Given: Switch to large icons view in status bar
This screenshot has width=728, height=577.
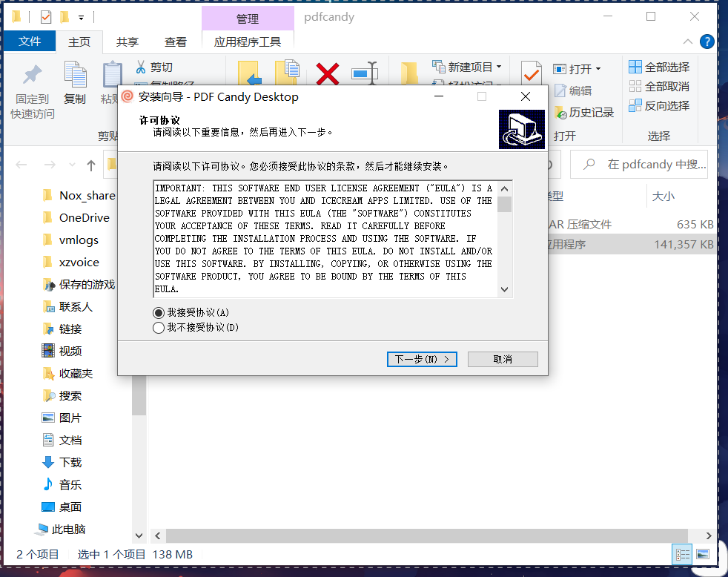Looking at the screenshot, I should pyautogui.click(x=703, y=554).
